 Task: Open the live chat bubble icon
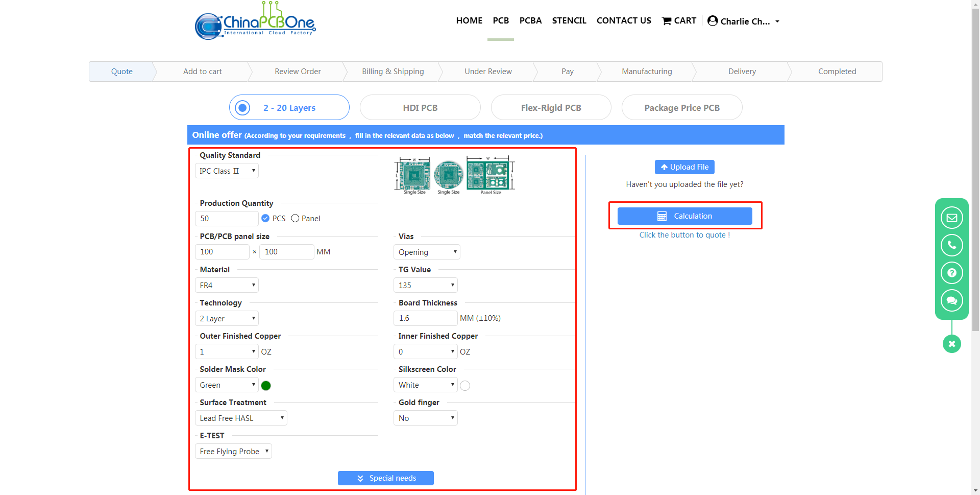point(951,300)
